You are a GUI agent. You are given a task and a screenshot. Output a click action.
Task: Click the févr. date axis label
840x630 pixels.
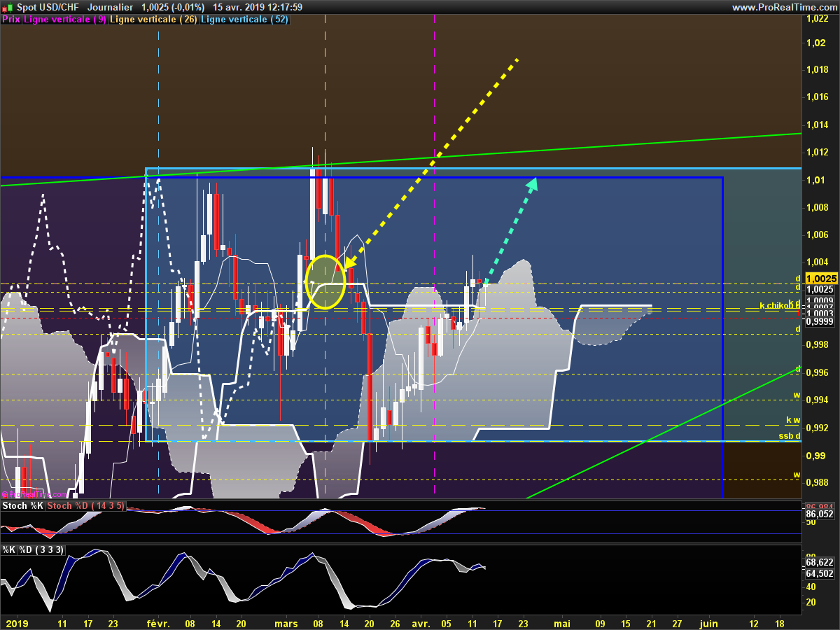(159, 622)
